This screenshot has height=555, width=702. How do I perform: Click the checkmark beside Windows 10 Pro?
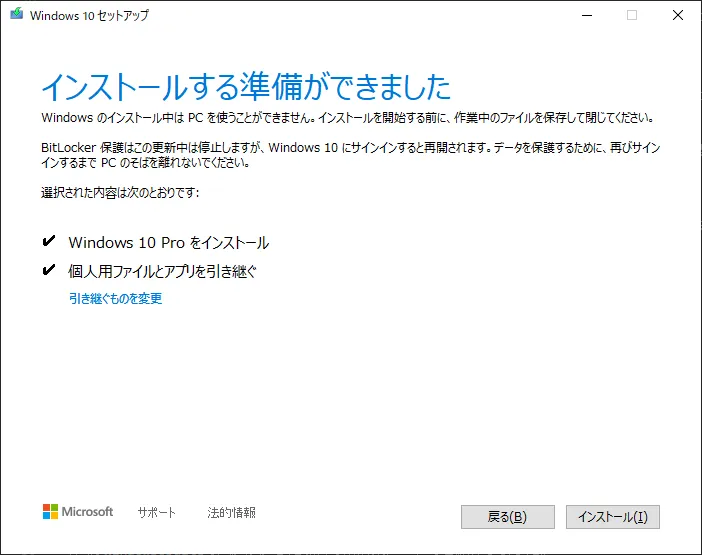tap(48, 241)
